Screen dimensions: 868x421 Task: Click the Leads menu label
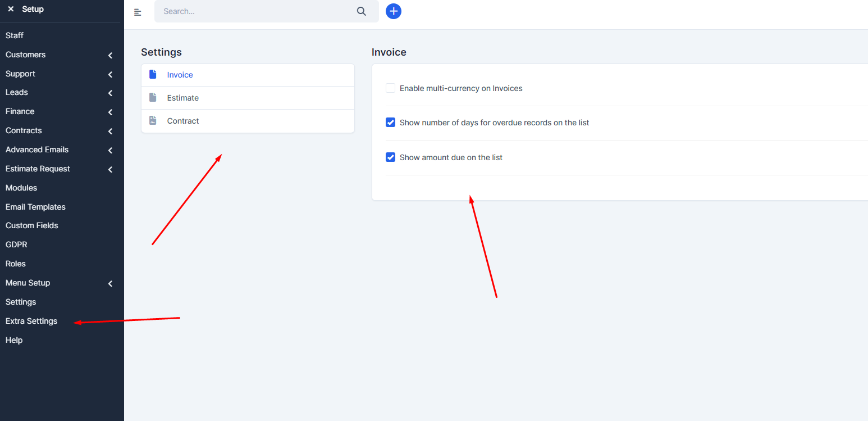(17, 92)
